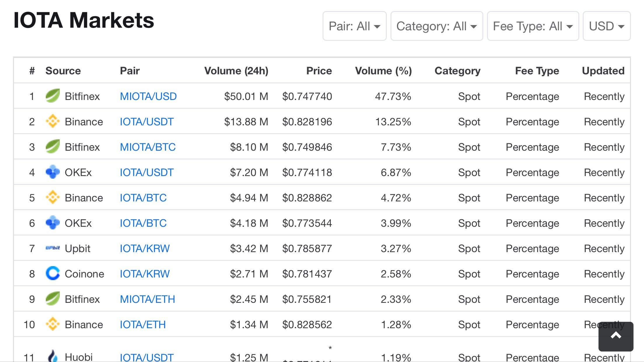Click the 6.87% volume percentage
644x362 pixels.
pos(396,173)
